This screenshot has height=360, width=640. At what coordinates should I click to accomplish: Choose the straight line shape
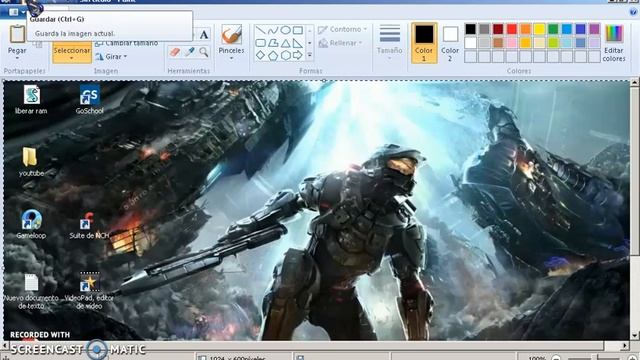pos(261,30)
